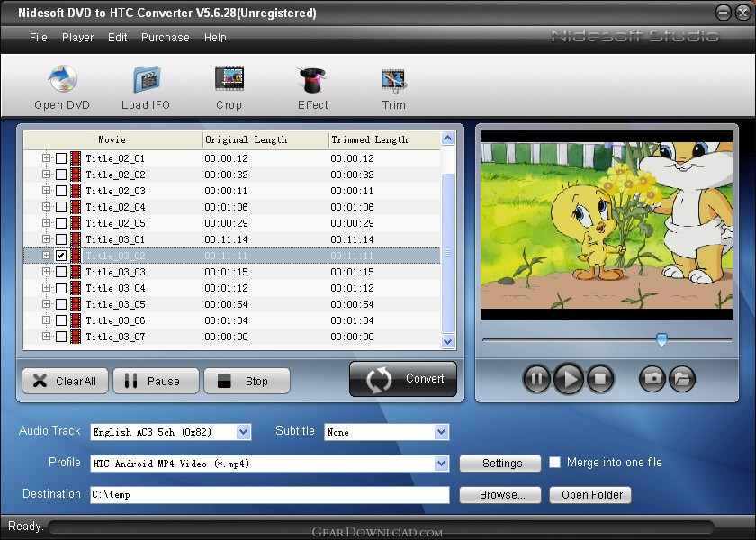The height and width of the screenshot is (540, 756).
Task: Take a snapshot with the camera icon
Action: pos(652,379)
